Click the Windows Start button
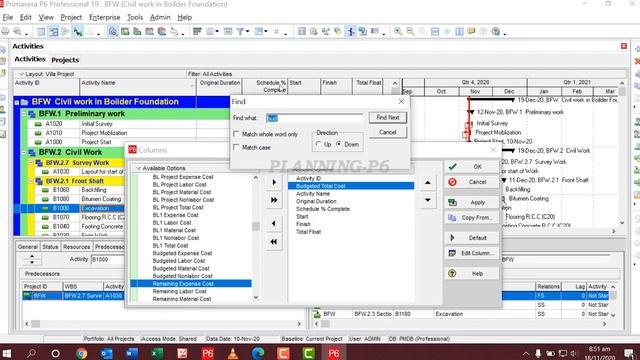The height and width of the screenshot is (360, 640). coord(6,353)
